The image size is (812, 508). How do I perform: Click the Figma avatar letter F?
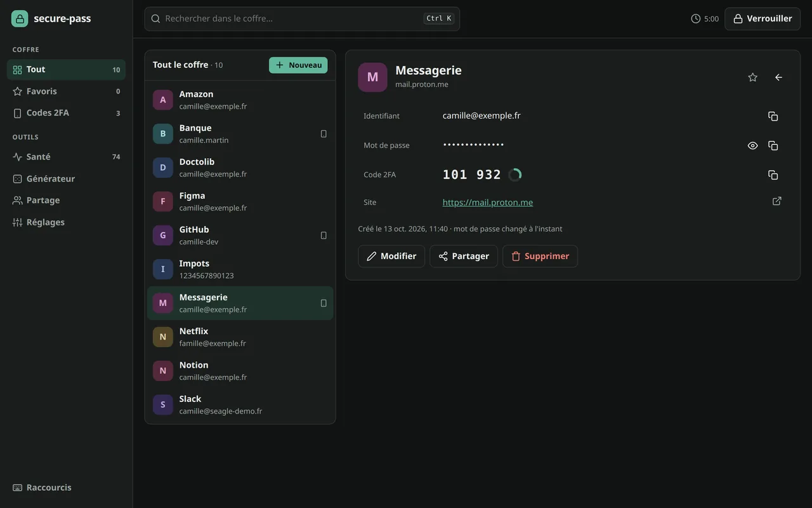[x=163, y=201]
